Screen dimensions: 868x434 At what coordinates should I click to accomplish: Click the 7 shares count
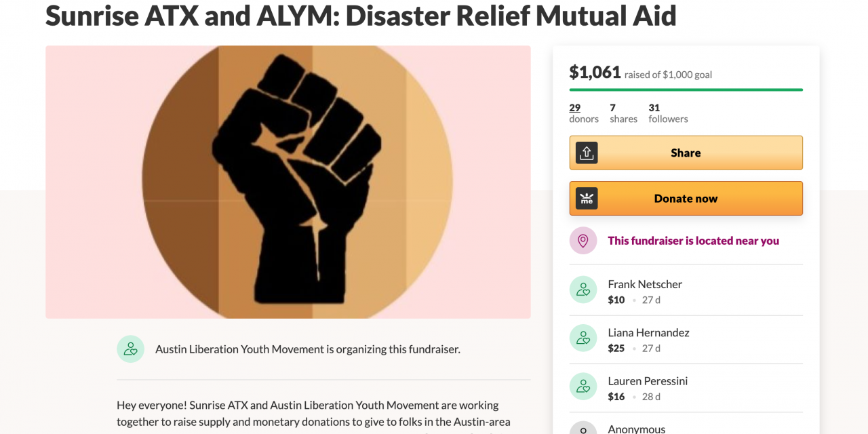pos(612,108)
